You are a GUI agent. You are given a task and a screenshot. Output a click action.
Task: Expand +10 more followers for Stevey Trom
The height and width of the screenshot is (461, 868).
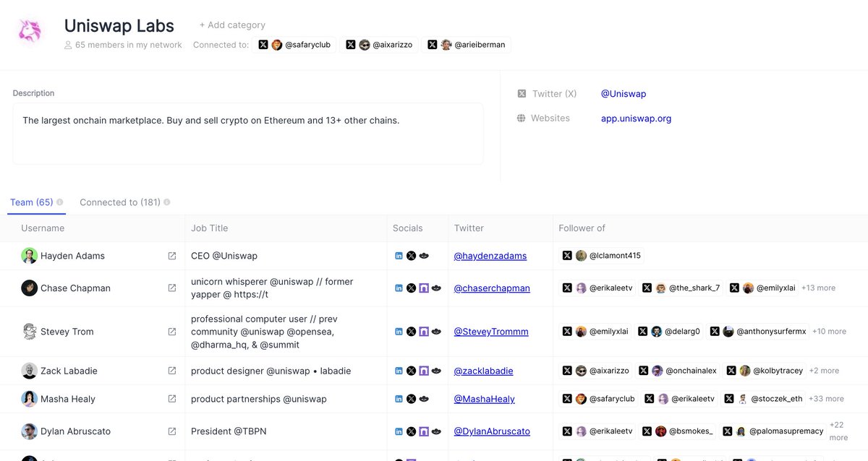pos(829,332)
